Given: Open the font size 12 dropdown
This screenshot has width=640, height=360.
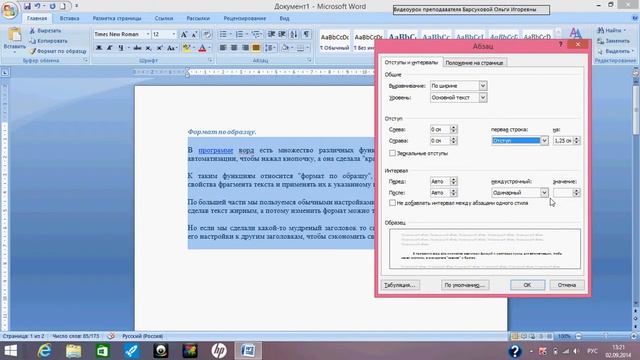Looking at the screenshot, I should 174,34.
